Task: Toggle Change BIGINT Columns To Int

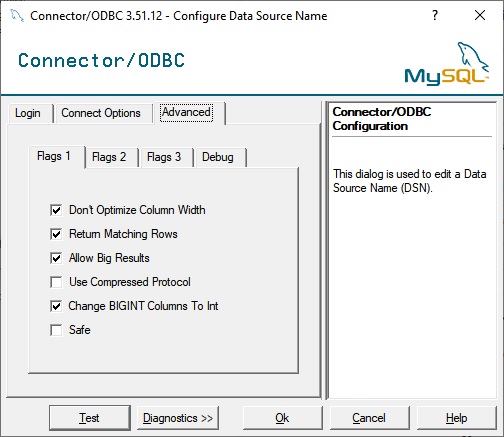Action: coord(56,306)
